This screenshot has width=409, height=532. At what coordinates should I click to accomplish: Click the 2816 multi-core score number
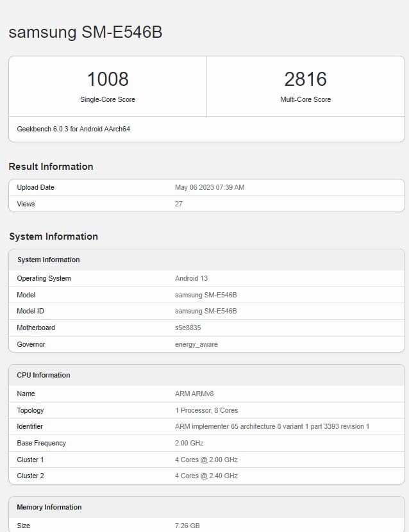point(305,79)
